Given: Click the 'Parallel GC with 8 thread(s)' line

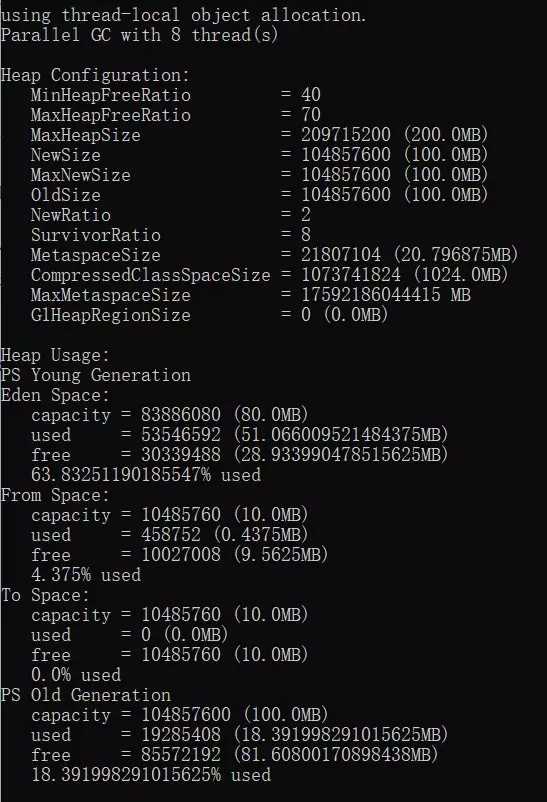Looking at the screenshot, I should [x=140, y=35].
